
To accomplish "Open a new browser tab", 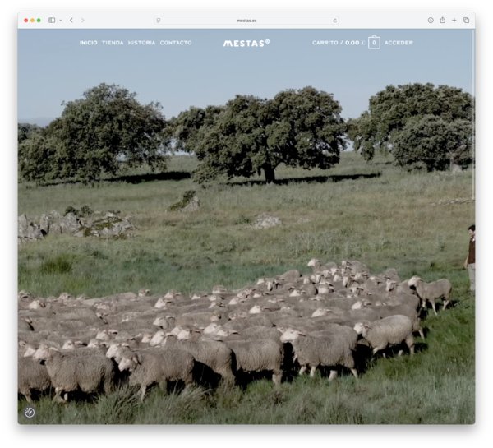I will tap(454, 20).
